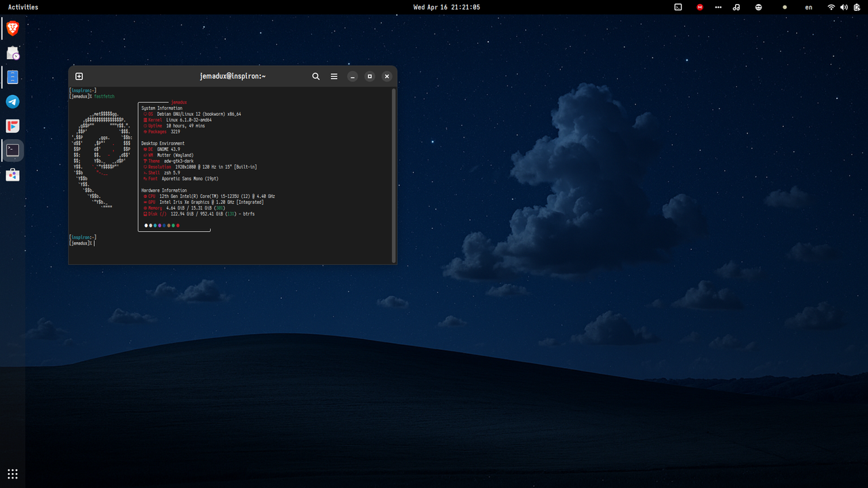Click the '10 hours, 49 mins' uptime value

point(186,126)
